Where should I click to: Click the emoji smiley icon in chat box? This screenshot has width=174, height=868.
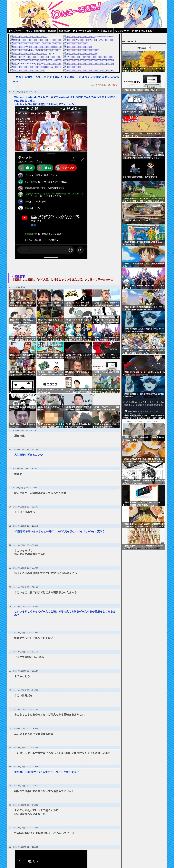pos(71,250)
